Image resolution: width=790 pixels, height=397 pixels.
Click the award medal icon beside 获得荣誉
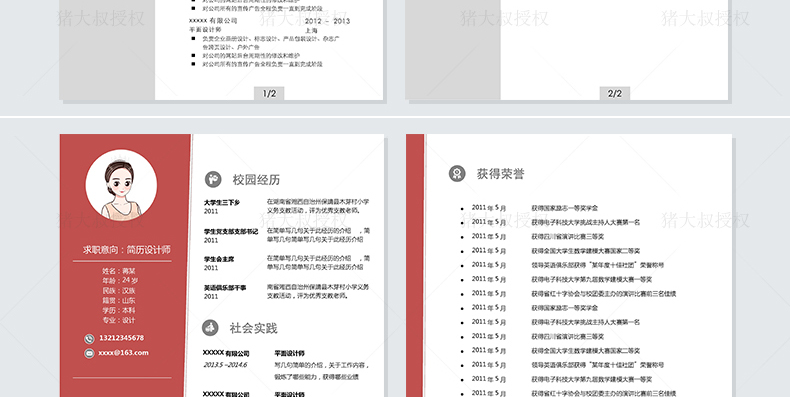tap(457, 174)
